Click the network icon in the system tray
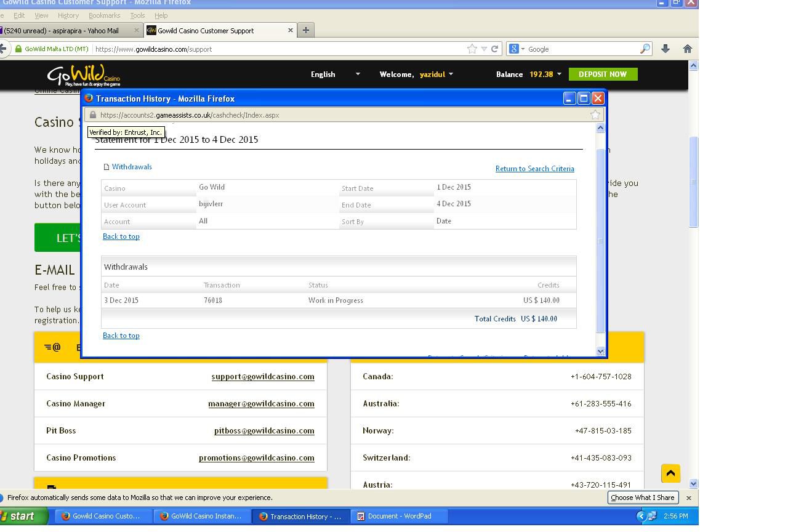This screenshot has width=788, height=532. [652, 516]
